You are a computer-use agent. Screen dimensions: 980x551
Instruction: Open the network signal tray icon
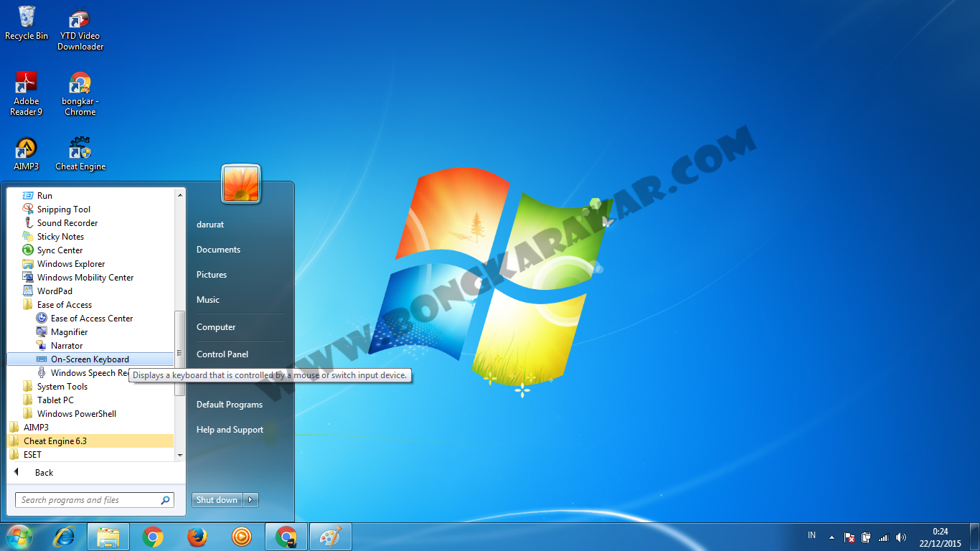click(x=884, y=537)
